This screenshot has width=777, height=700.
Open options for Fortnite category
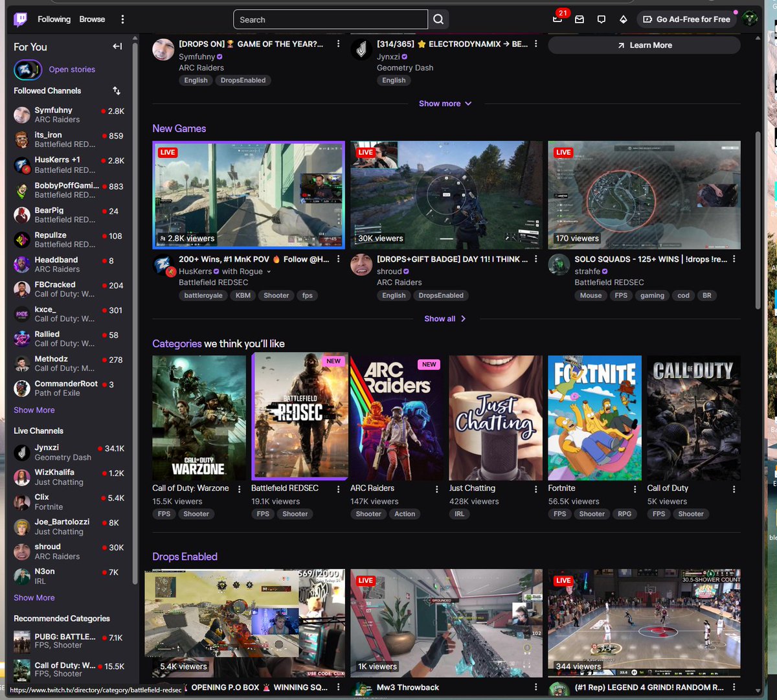tap(635, 489)
